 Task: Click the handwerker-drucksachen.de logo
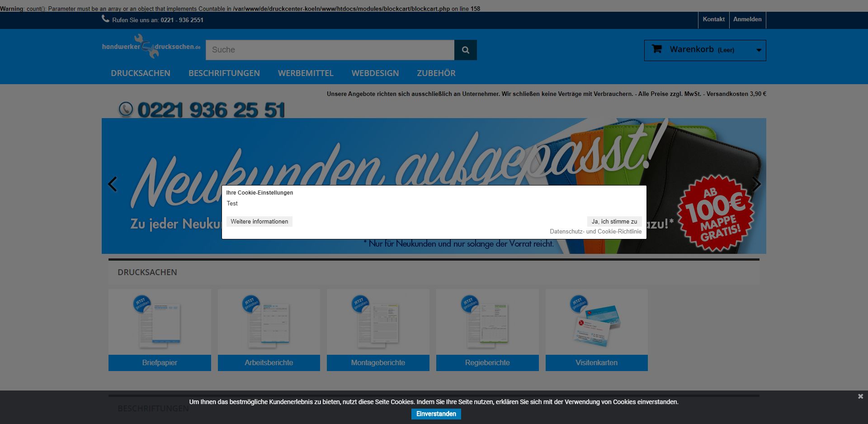(x=151, y=46)
